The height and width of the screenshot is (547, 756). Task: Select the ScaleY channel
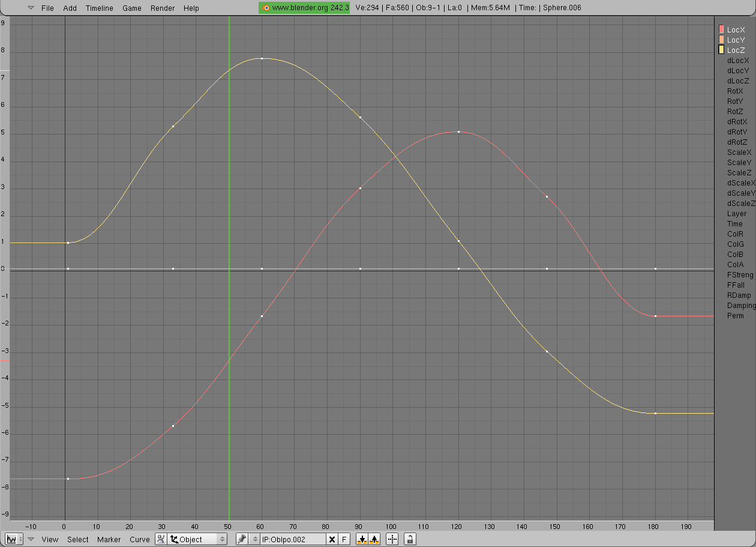click(739, 162)
